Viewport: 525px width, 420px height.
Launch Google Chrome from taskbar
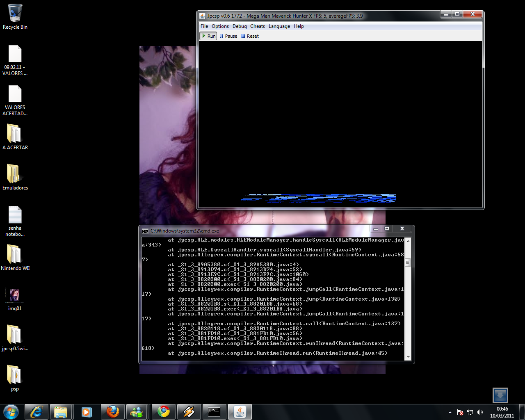164,412
